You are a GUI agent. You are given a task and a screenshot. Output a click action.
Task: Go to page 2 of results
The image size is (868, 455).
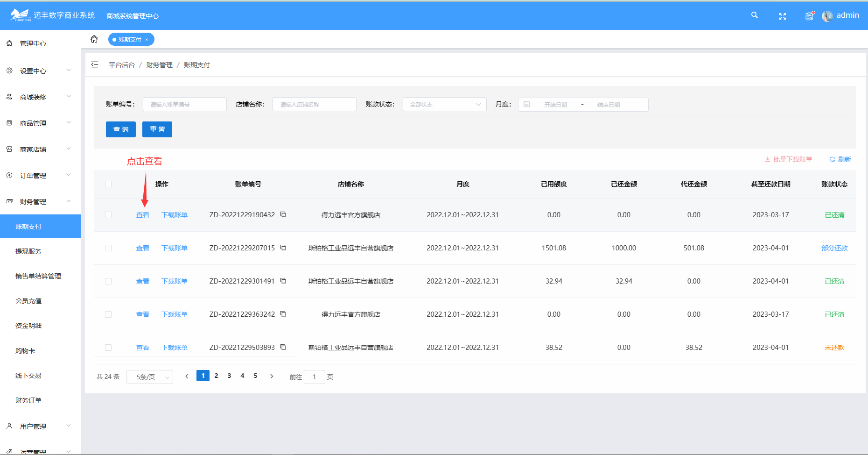click(x=216, y=376)
